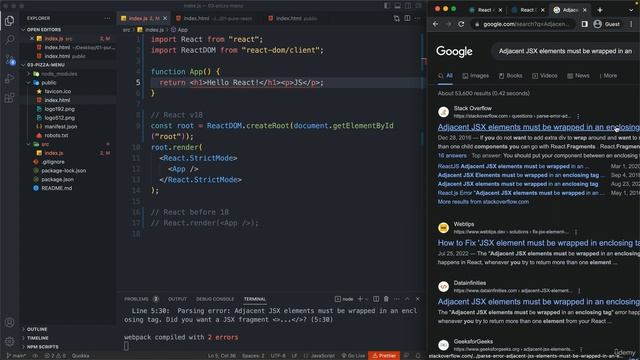
Task: Filter Google results by News
Action: point(578,76)
